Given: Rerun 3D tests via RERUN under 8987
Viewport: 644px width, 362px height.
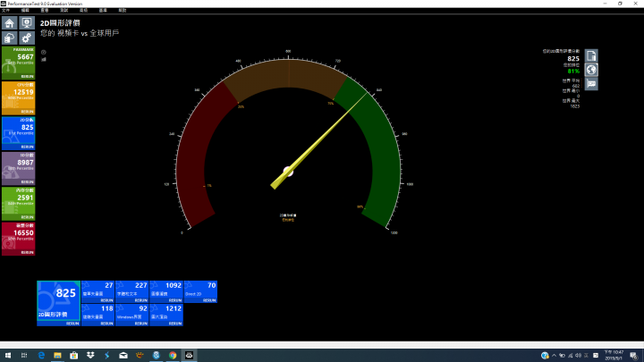Looking at the screenshot, I should [27, 182].
